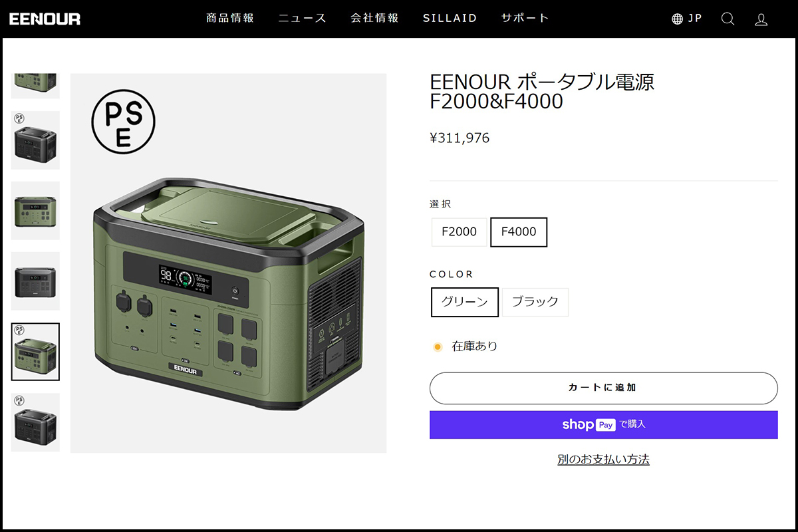The height and width of the screenshot is (532, 798).
Task: Open the ニュース menu item
Action: (303, 19)
